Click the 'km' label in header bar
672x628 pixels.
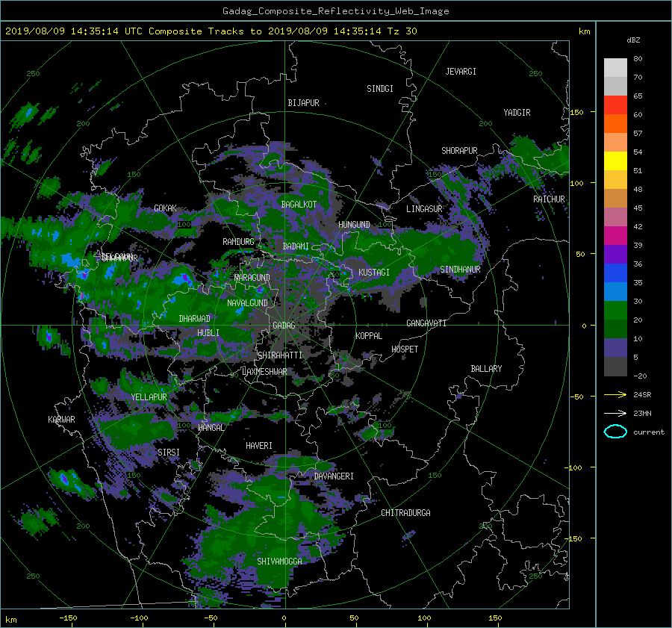584,31
